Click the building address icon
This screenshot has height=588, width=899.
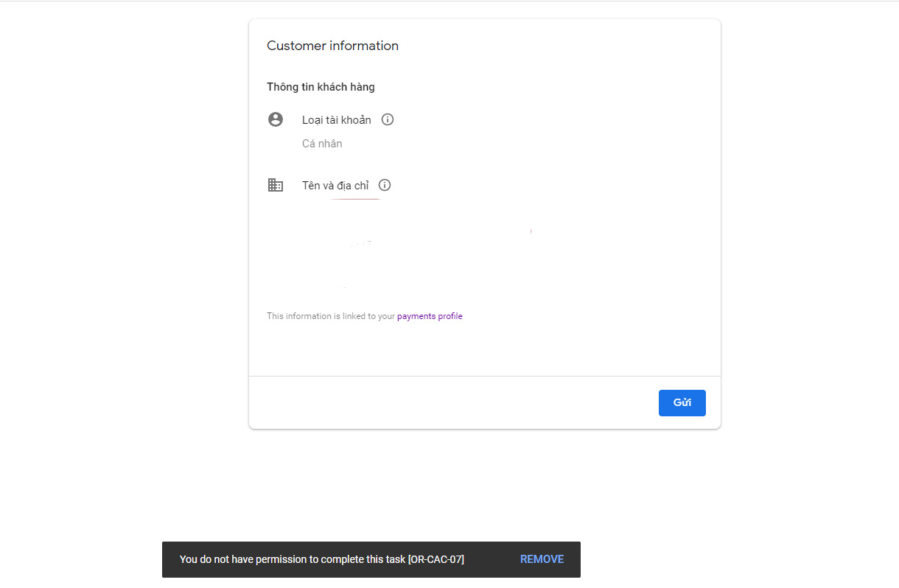[x=276, y=185]
